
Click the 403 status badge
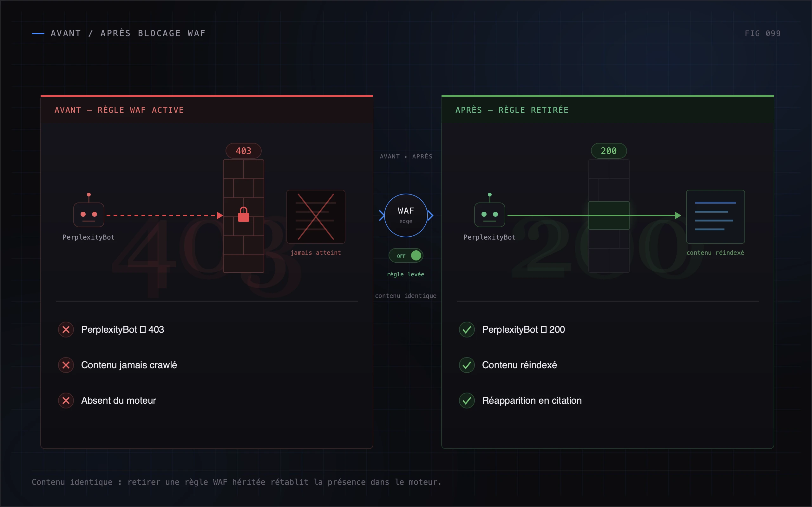(244, 151)
